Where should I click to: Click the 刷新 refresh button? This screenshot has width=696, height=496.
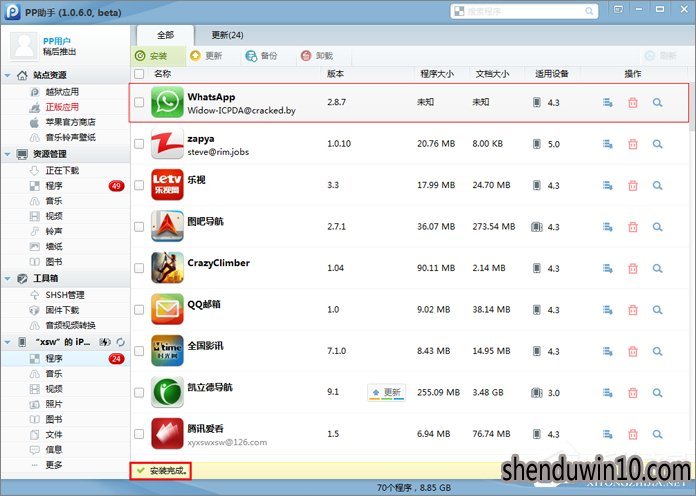pos(661,56)
